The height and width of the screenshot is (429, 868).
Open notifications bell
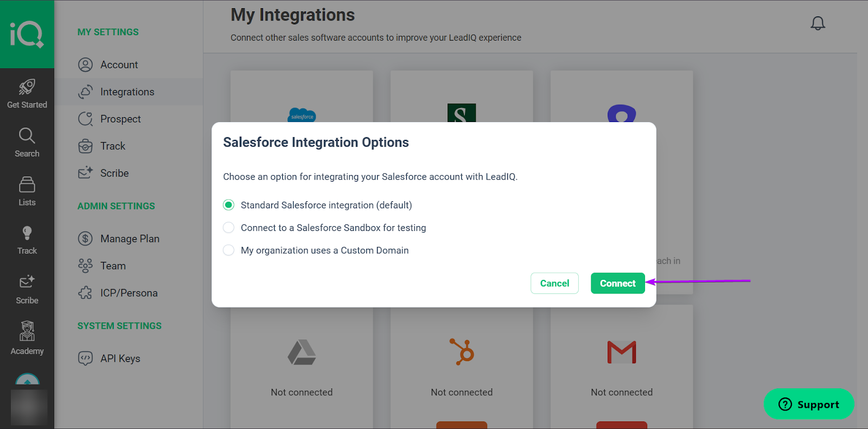pyautogui.click(x=818, y=23)
